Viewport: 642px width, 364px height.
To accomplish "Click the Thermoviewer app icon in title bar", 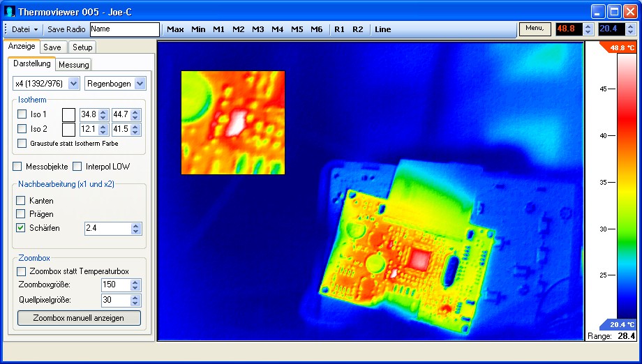I will point(10,11).
